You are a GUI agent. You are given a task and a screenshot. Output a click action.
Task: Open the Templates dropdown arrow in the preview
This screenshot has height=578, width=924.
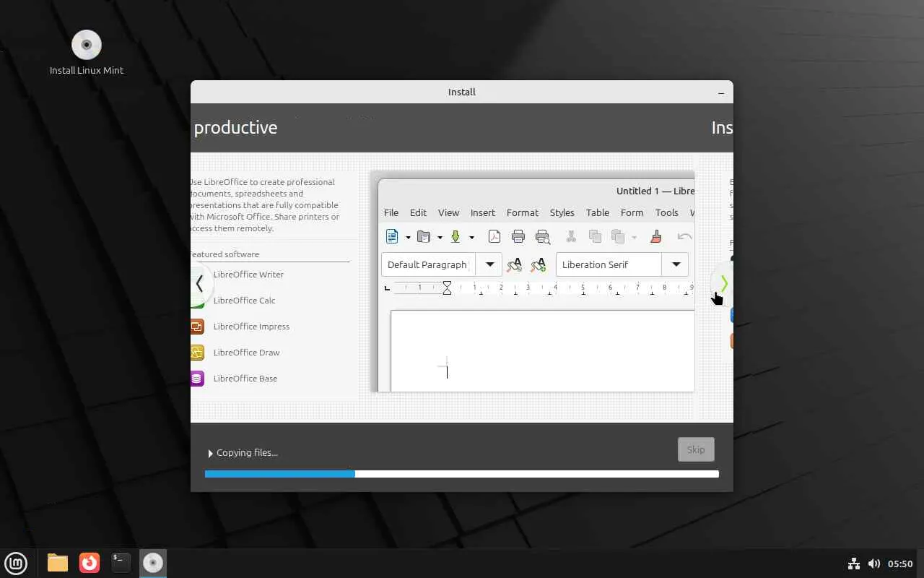(440, 237)
